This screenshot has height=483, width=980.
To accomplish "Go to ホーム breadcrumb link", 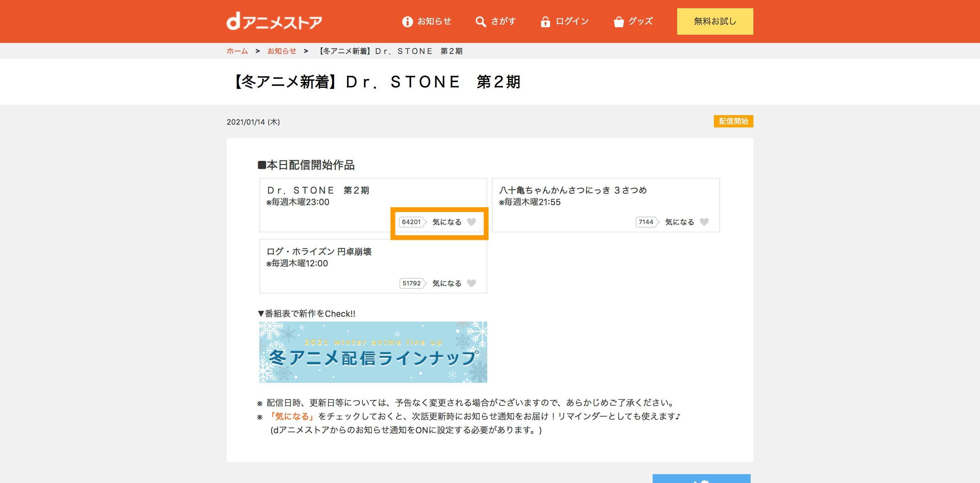I will tap(237, 51).
